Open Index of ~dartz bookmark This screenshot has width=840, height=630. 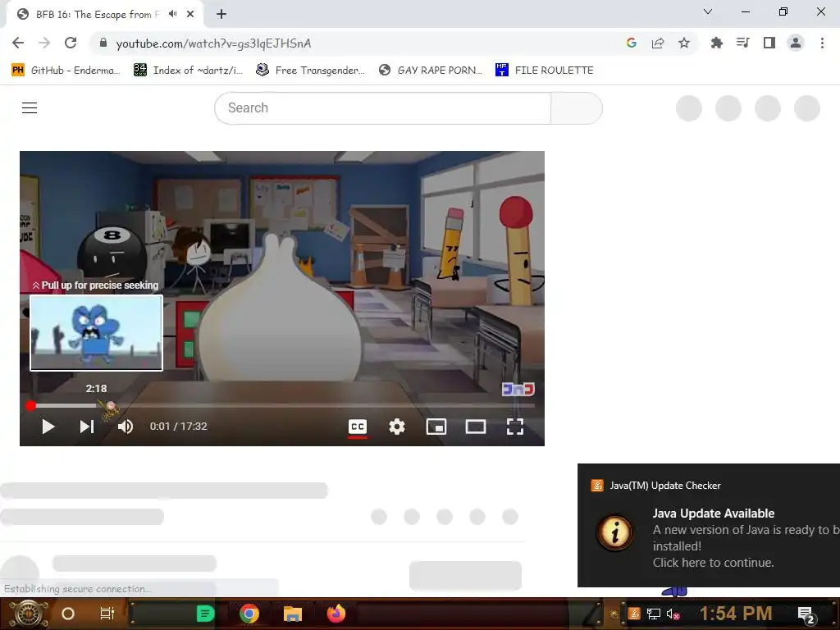click(x=188, y=71)
